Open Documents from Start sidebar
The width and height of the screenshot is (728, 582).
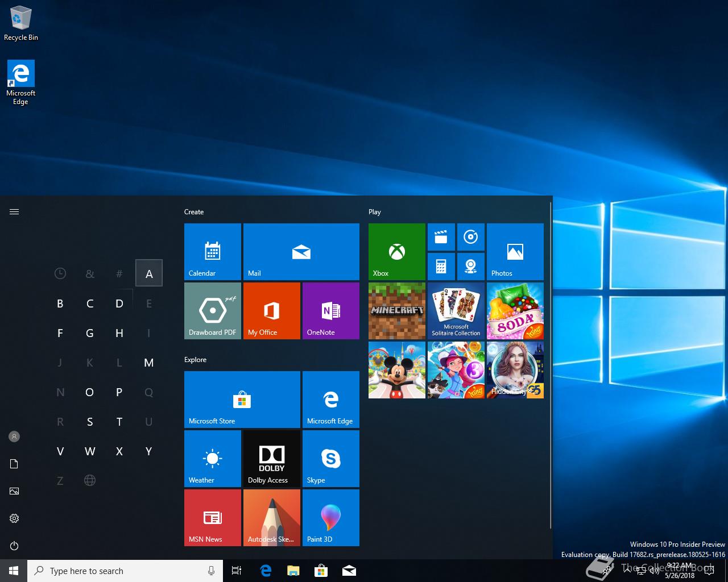point(14,464)
